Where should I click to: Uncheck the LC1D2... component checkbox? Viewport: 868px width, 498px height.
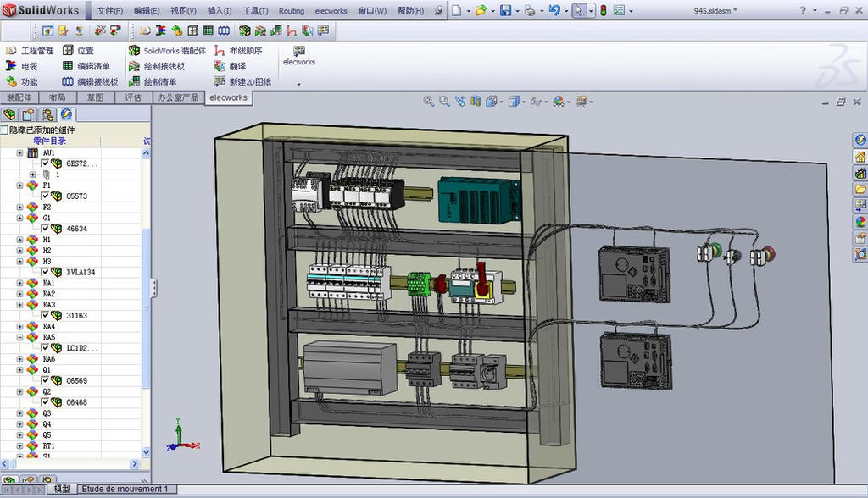(46, 348)
